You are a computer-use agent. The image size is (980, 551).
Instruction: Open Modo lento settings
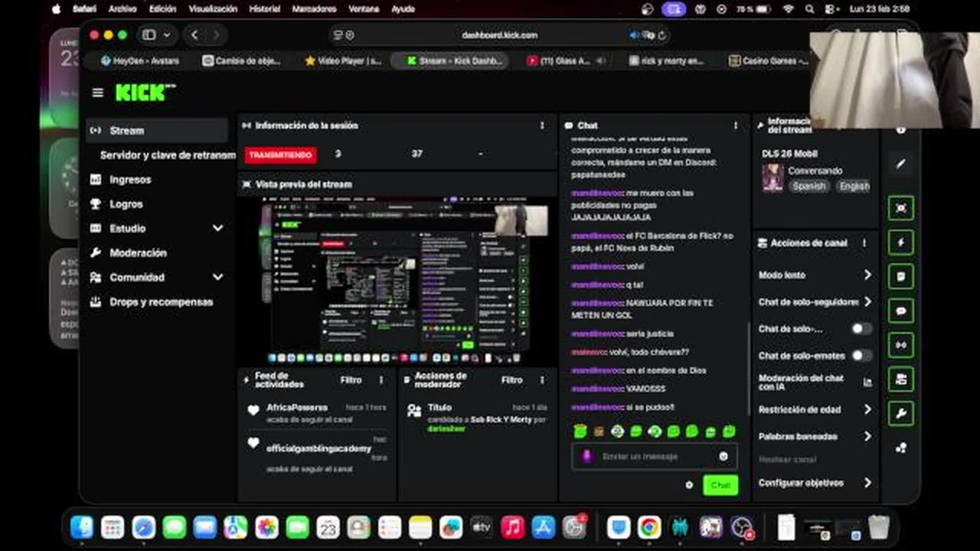click(815, 275)
